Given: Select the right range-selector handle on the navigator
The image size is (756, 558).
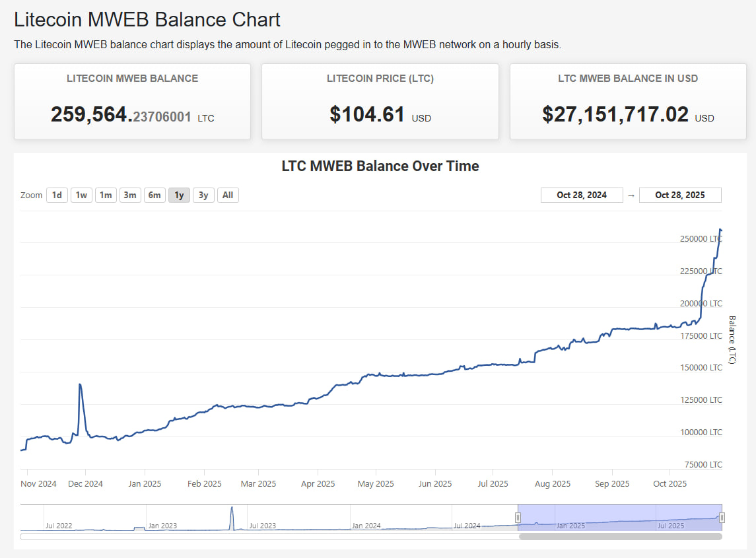Looking at the screenshot, I should click(721, 518).
